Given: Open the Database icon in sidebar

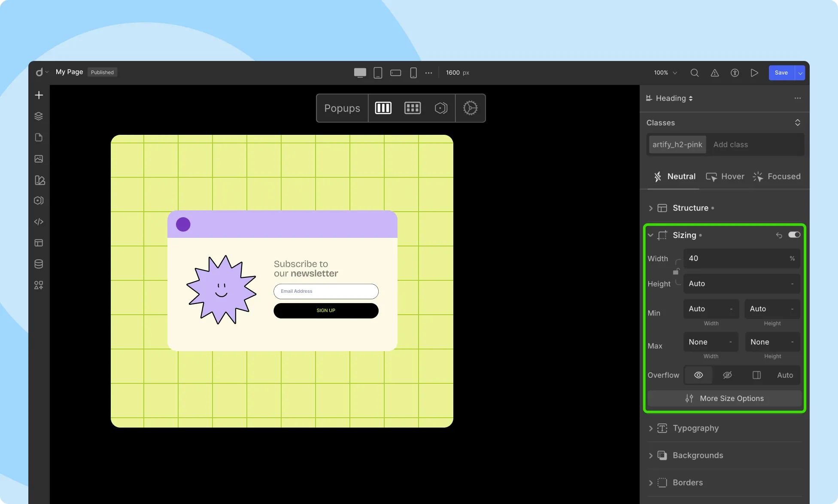Looking at the screenshot, I should (x=39, y=264).
